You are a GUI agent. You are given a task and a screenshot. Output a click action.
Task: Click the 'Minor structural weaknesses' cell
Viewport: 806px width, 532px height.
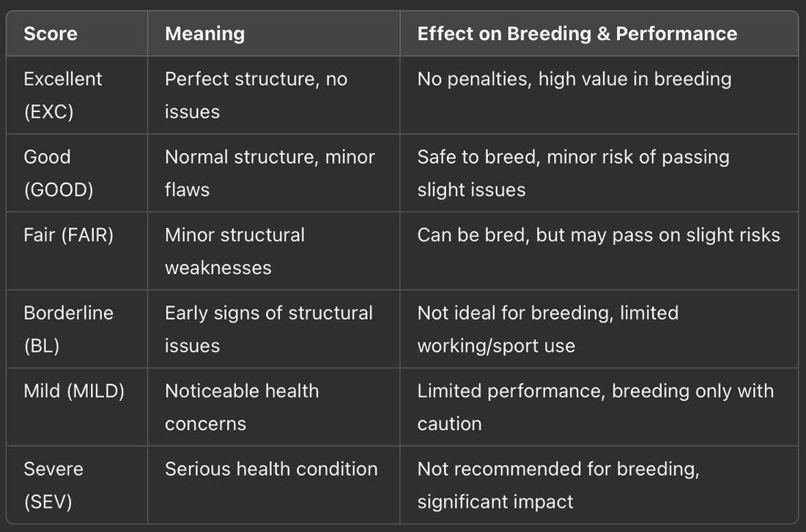point(234,251)
